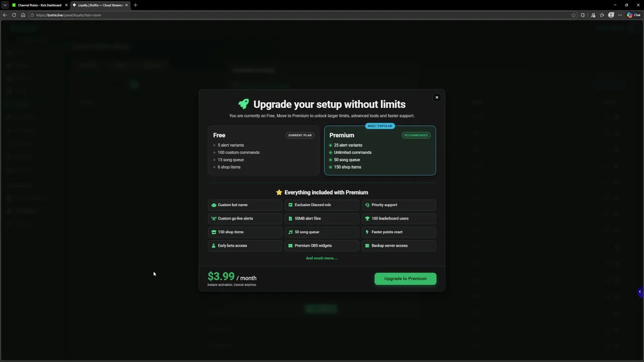Click '15 song queue' in Free list

231,160
